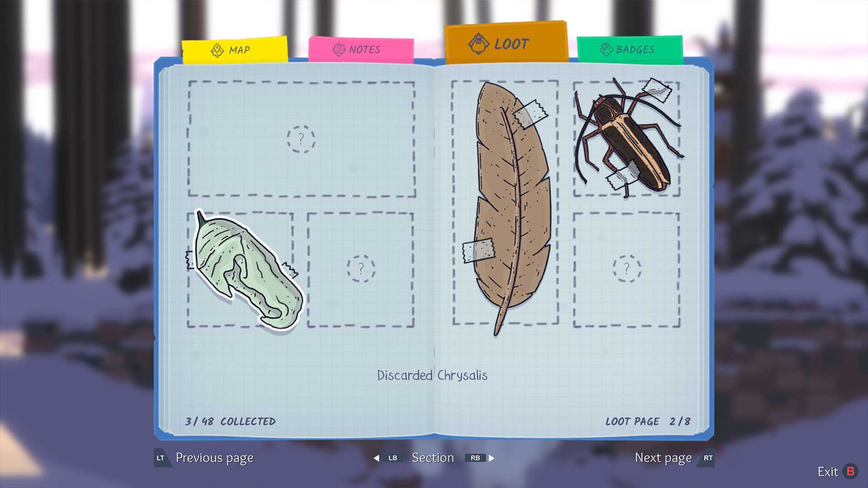Click the Previous page label
Screen dimensions: 868x488
point(214,458)
